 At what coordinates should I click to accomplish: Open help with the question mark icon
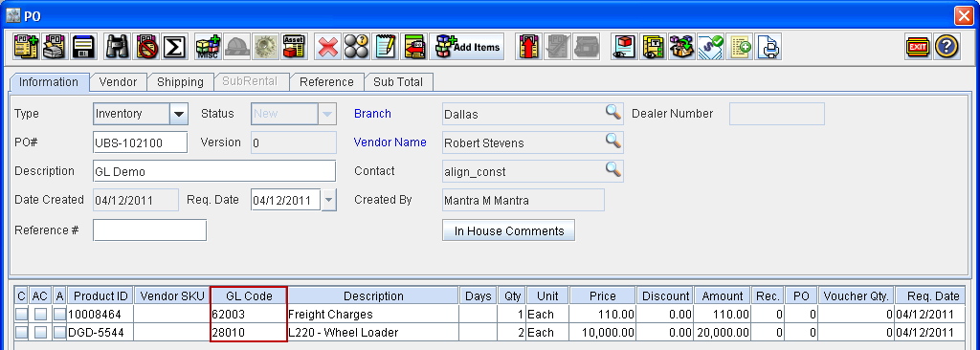tap(947, 47)
